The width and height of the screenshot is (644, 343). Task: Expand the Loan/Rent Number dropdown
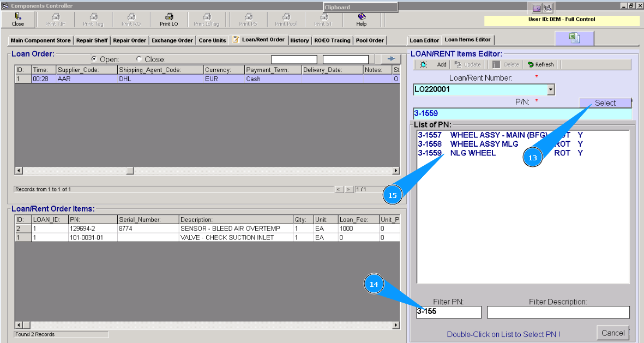pyautogui.click(x=551, y=89)
